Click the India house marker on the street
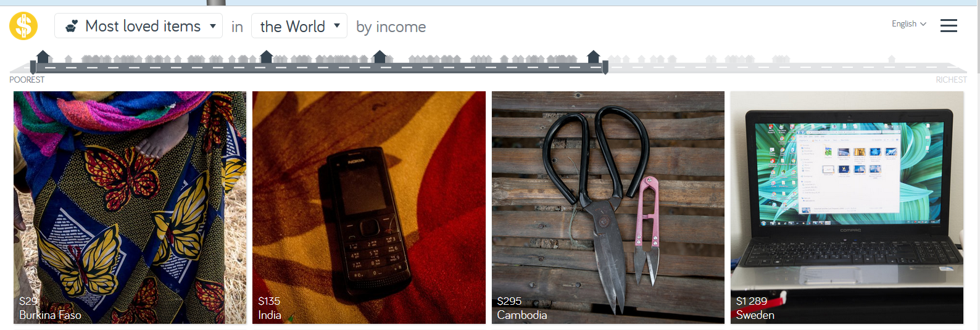Viewport: 980px width, 330px height. point(267,57)
